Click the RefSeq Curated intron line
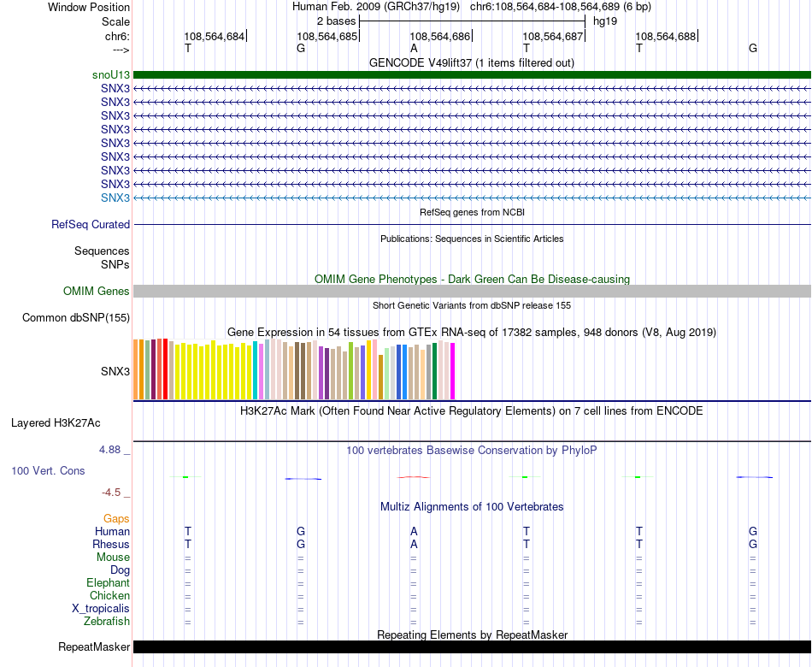The height and width of the screenshot is (667, 812). (x=472, y=224)
